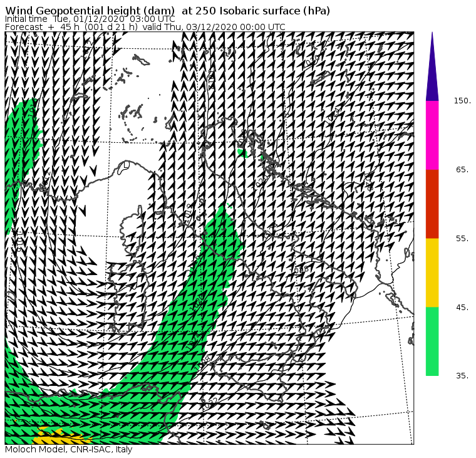The height and width of the screenshot is (458, 476).
Task: Click the red legend color segment
Action: coord(432,204)
